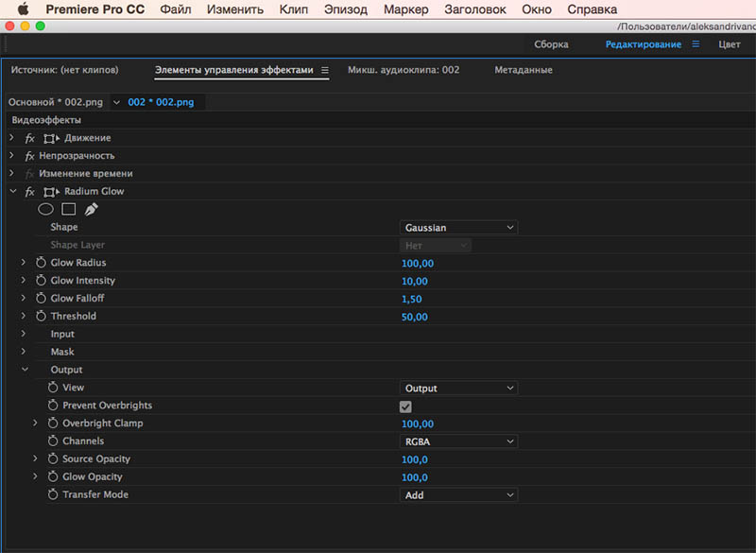756x553 pixels.
Task: Click the Glow Falloff value 1,50
Action: click(412, 299)
